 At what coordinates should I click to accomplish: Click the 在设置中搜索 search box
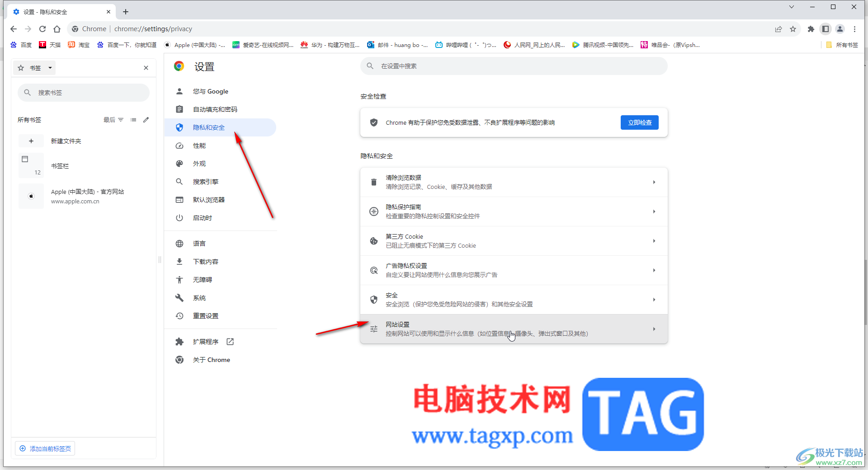tap(514, 66)
